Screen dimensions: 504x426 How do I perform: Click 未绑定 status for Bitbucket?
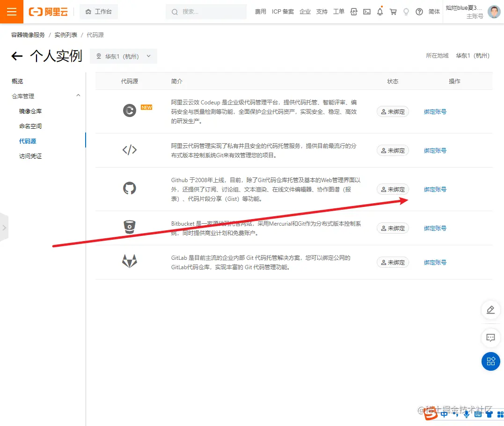(x=393, y=228)
